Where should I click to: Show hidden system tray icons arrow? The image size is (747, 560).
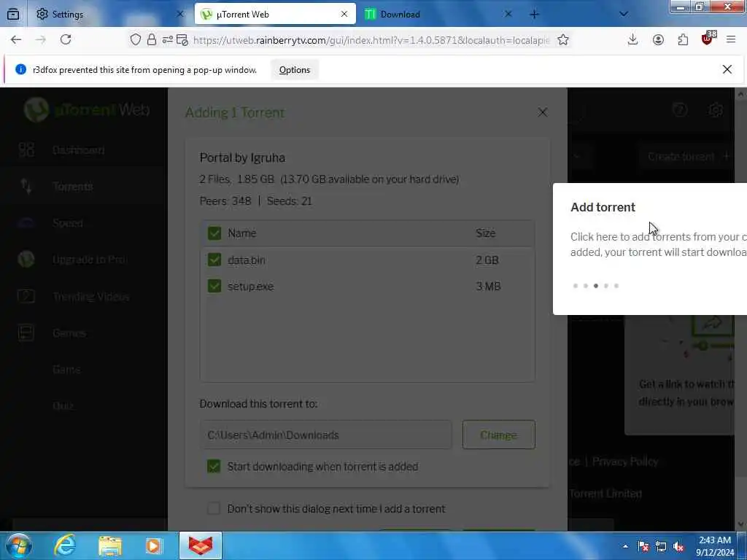coord(625,546)
